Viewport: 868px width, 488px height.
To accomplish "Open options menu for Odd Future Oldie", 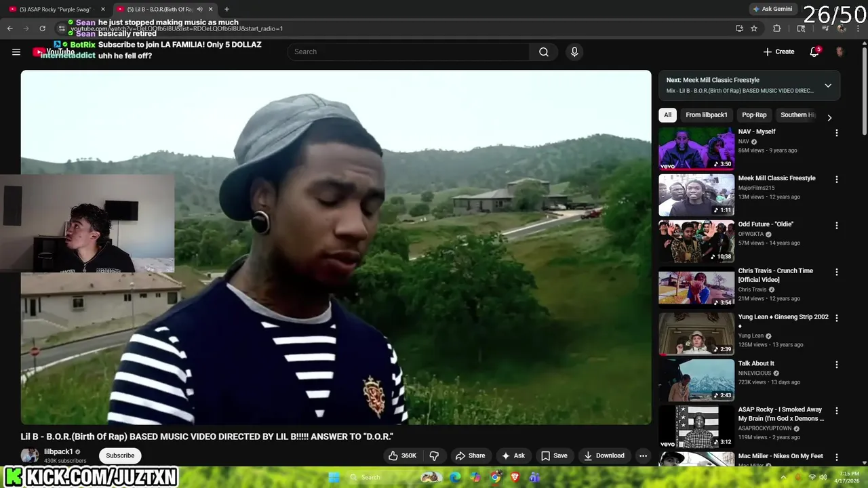I will [836, 226].
